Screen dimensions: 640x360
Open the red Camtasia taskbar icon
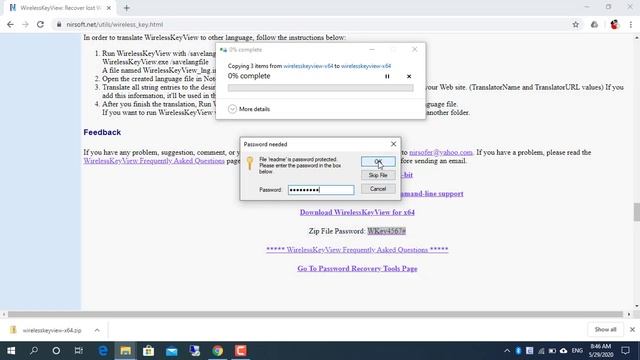(240, 351)
